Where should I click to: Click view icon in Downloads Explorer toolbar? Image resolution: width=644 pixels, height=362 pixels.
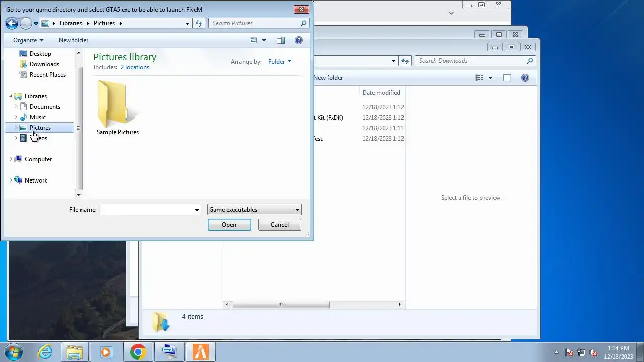click(479, 78)
